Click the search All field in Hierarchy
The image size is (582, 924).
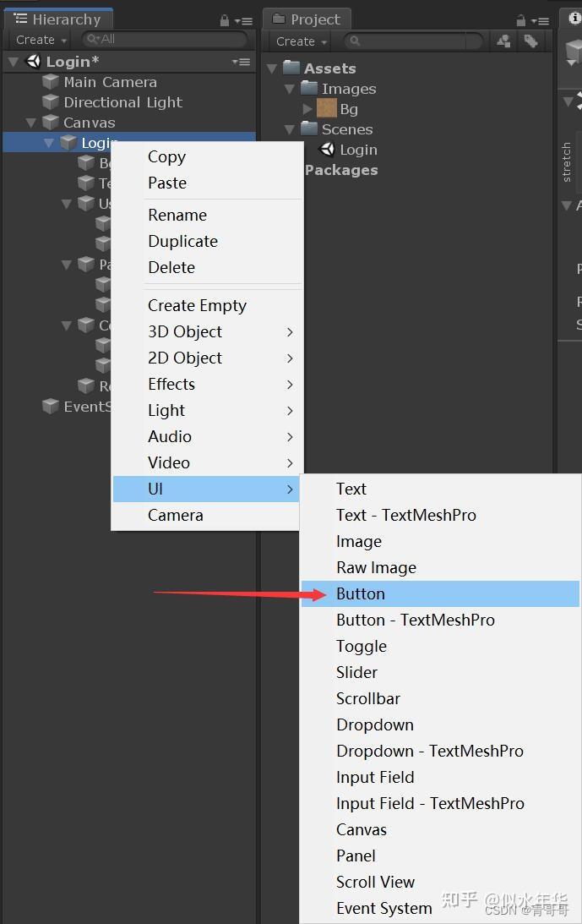[165, 39]
